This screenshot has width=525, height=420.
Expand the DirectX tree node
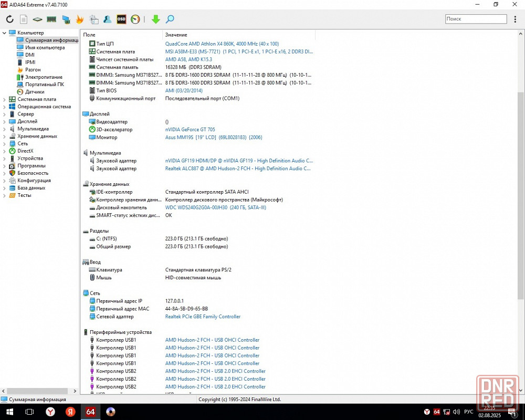(4, 151)
